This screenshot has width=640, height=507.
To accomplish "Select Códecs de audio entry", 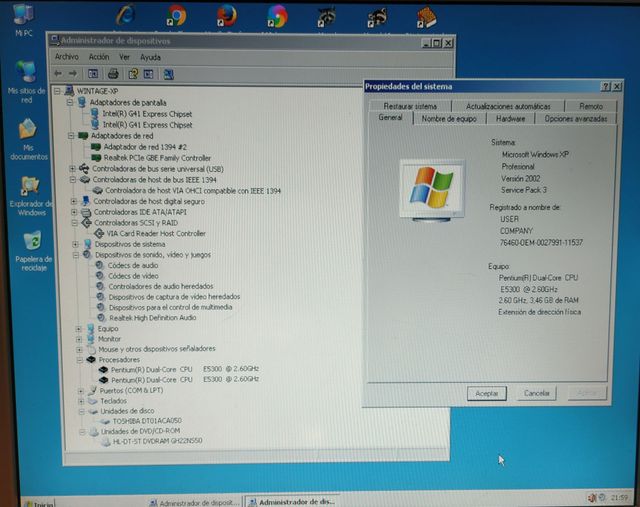I will (x=133, y=265).
